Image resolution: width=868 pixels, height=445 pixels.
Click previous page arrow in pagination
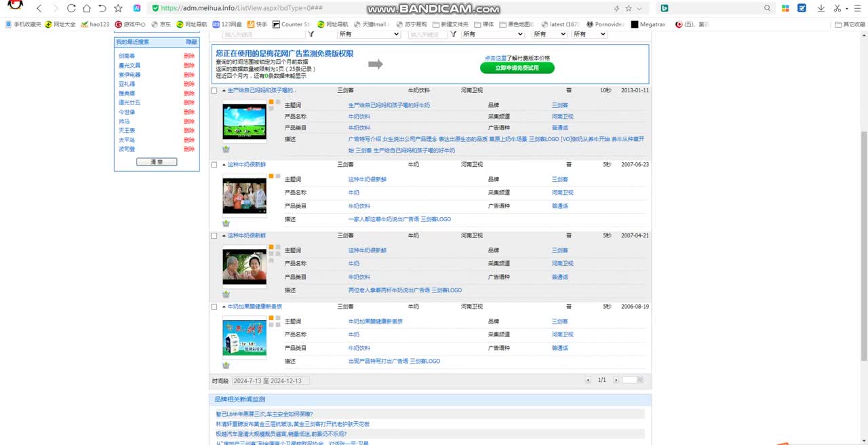[588, 380]
